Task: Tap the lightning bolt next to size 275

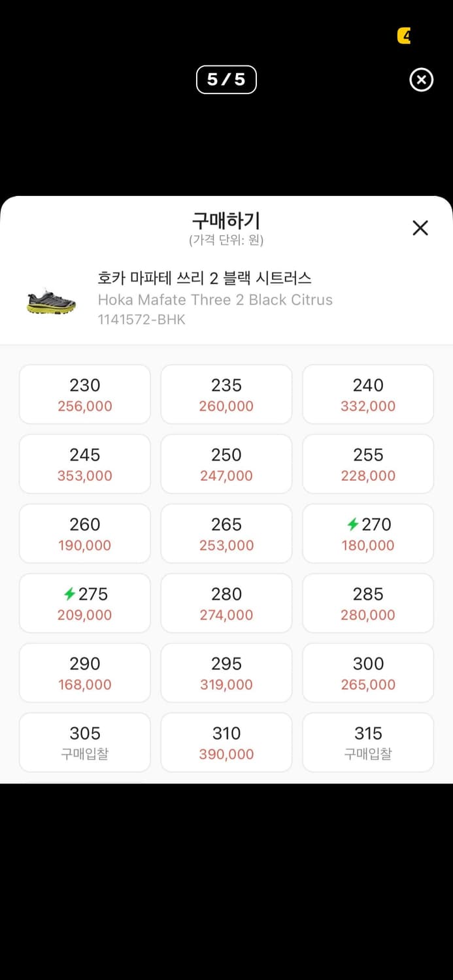Action: point(70,593)
